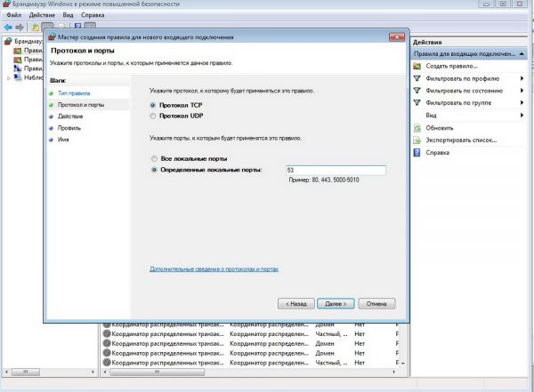This screenshot has width=534, height=392.
Task: Open Фильтровать по группе submenu
Action: pos(469,103)
